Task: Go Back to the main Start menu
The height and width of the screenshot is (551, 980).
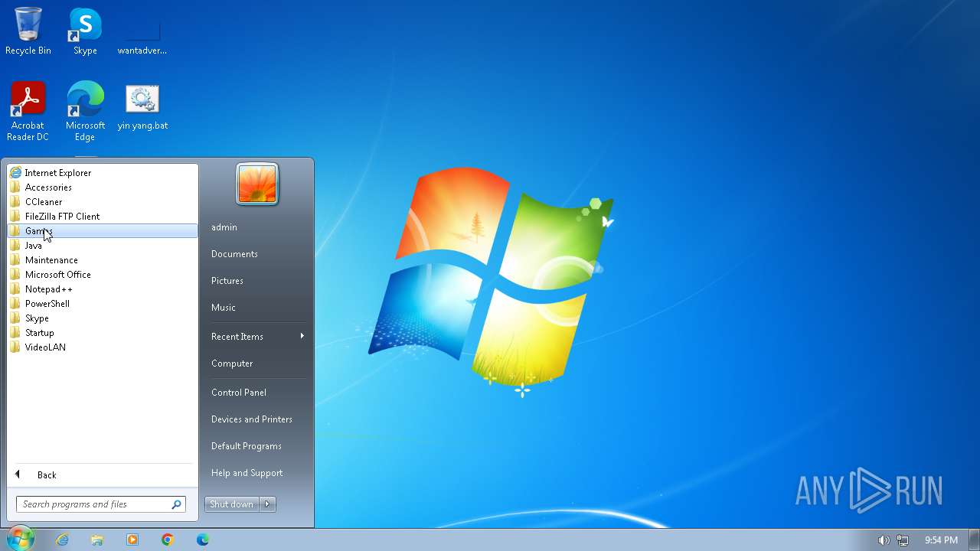Action: pos(103,475)
